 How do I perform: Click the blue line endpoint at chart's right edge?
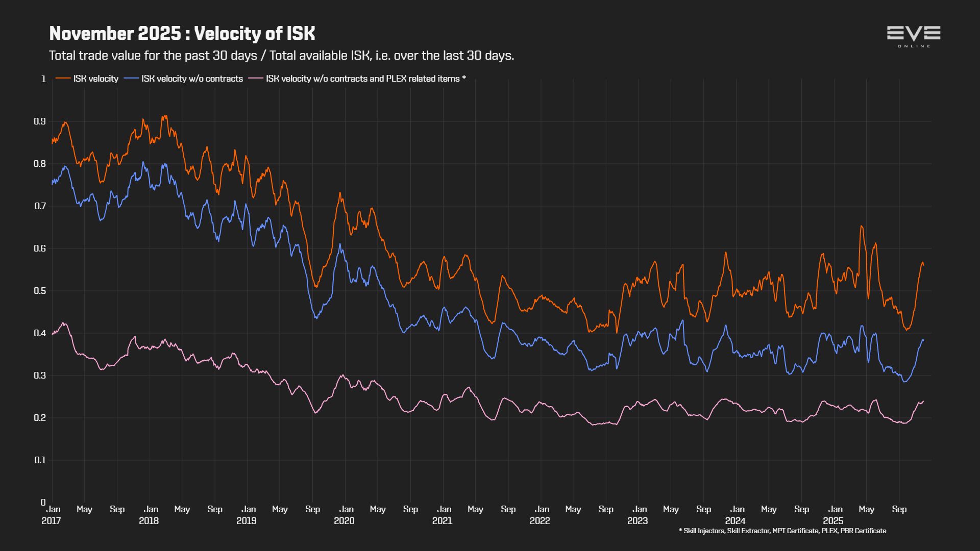coord(923,340)
